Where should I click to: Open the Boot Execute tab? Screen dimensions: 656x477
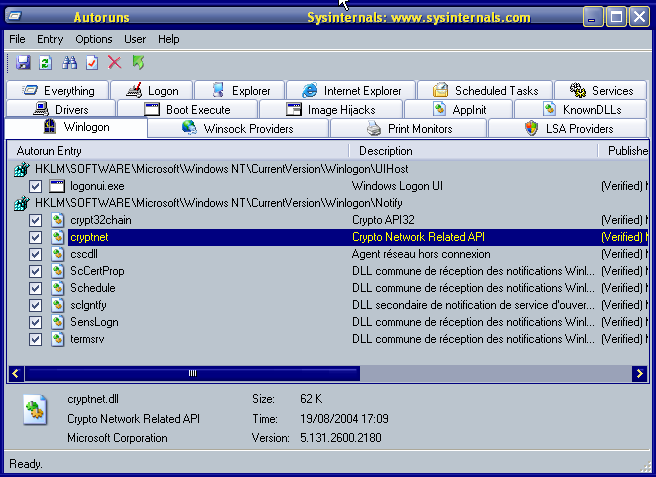tap(187, 110)
